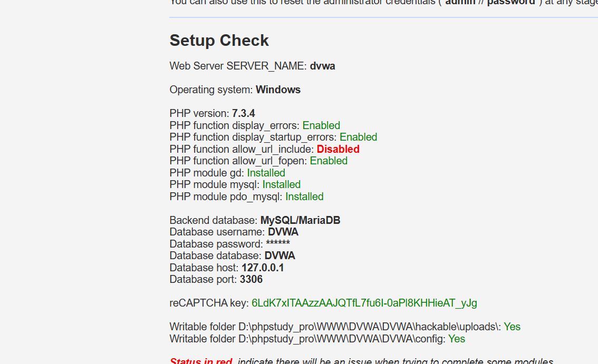Click the red 'Status in red' text
The width and height of the screenshot is (598, 364).
point(201,361)
